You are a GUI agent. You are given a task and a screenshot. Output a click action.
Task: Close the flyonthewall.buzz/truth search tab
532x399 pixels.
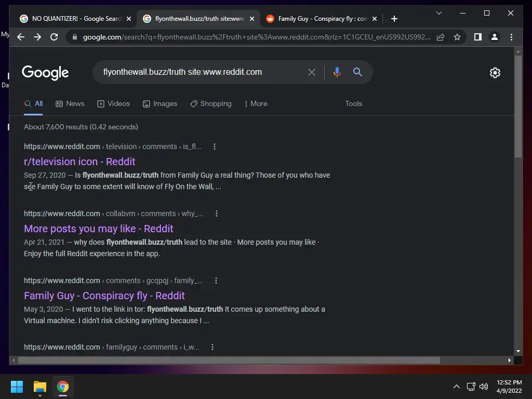[252, 19]
